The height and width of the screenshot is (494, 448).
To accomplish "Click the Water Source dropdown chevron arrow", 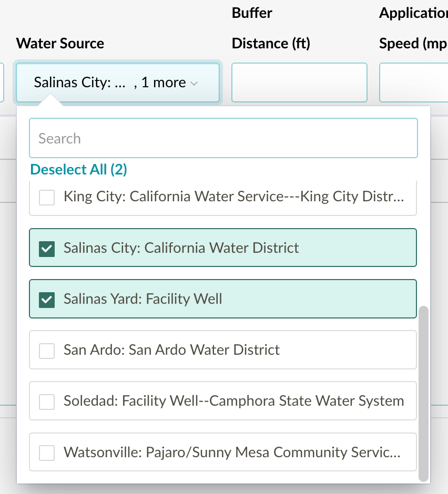I will click(x=194, y=84).
